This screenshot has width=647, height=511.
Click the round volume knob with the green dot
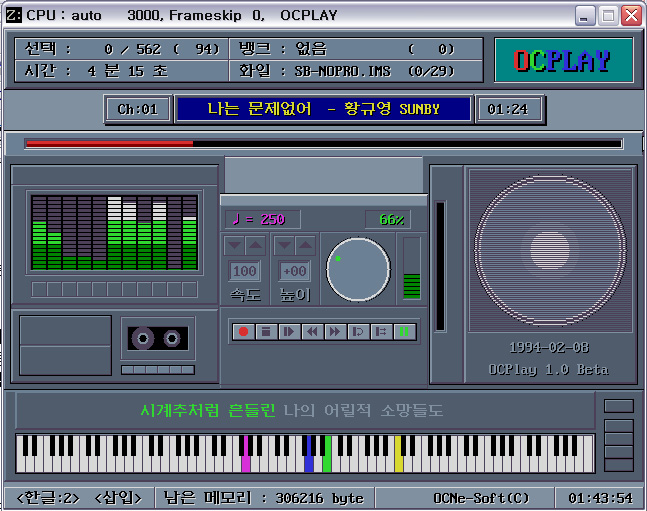[x=358, y=269]
